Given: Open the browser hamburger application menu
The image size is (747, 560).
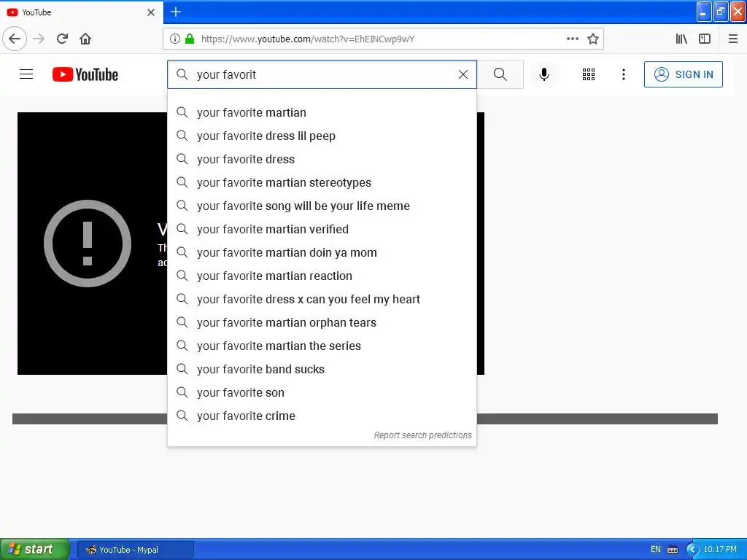Looking at the screenshot, I should (733, 39).
